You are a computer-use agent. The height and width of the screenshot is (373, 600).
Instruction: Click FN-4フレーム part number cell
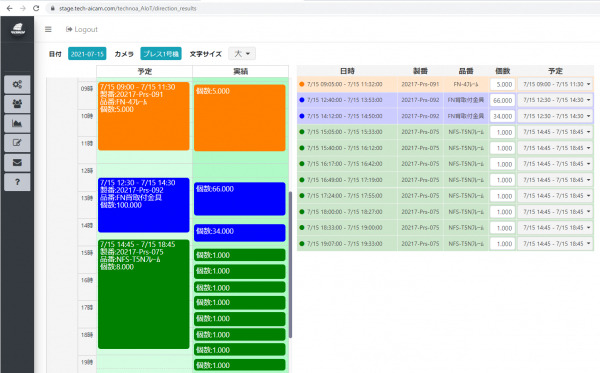tap(466, 84)
